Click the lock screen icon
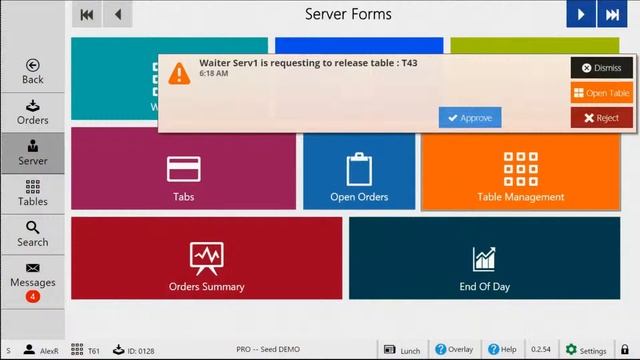This screenshot has height=360, width=640. coord(625,349)
